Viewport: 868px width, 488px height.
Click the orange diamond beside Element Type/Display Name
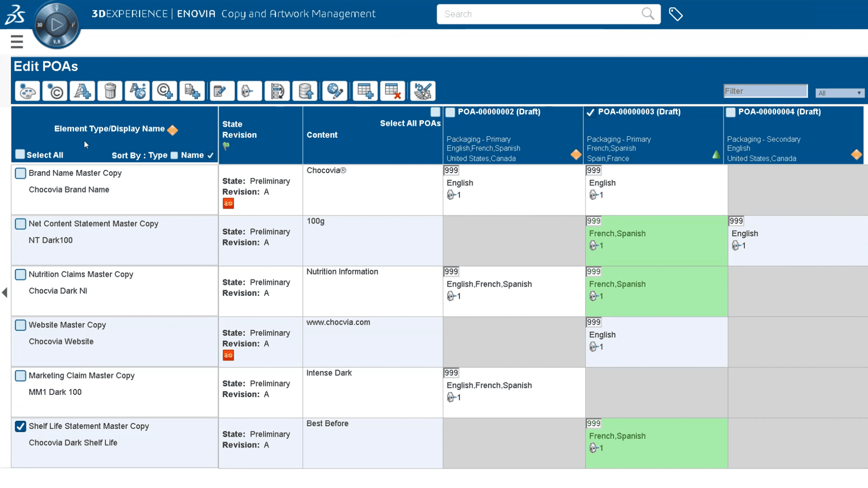pos(172,130)
